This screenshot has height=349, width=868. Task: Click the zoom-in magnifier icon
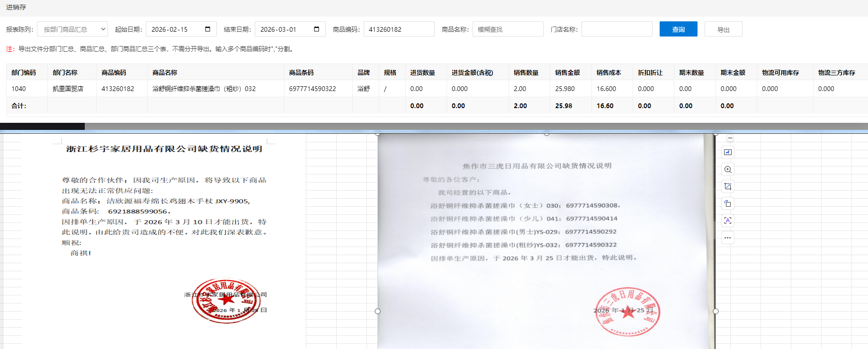(728, 169)
